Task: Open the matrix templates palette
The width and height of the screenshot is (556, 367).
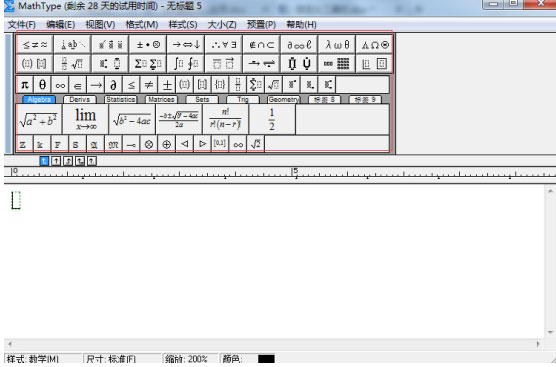Action: coord(337,64)
